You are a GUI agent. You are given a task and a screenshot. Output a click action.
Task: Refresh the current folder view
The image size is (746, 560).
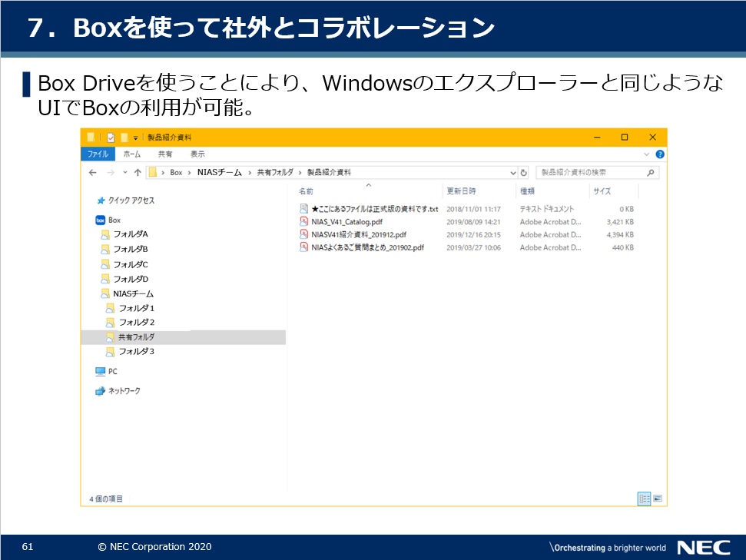coord(523,173)
